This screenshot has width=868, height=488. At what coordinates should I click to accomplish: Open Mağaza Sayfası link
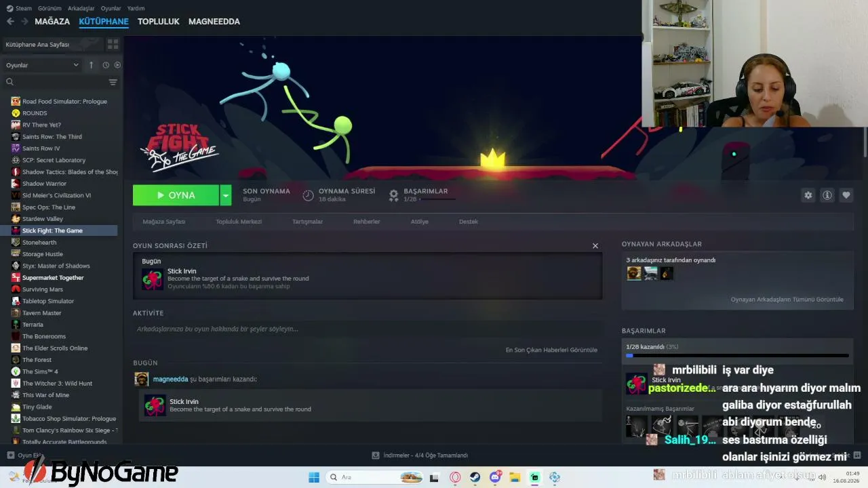pos(163,222)
